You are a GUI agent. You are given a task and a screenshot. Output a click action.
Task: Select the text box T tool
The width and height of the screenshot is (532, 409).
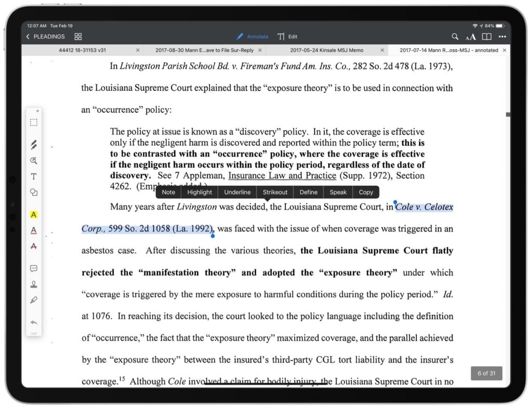click(34, 176)
